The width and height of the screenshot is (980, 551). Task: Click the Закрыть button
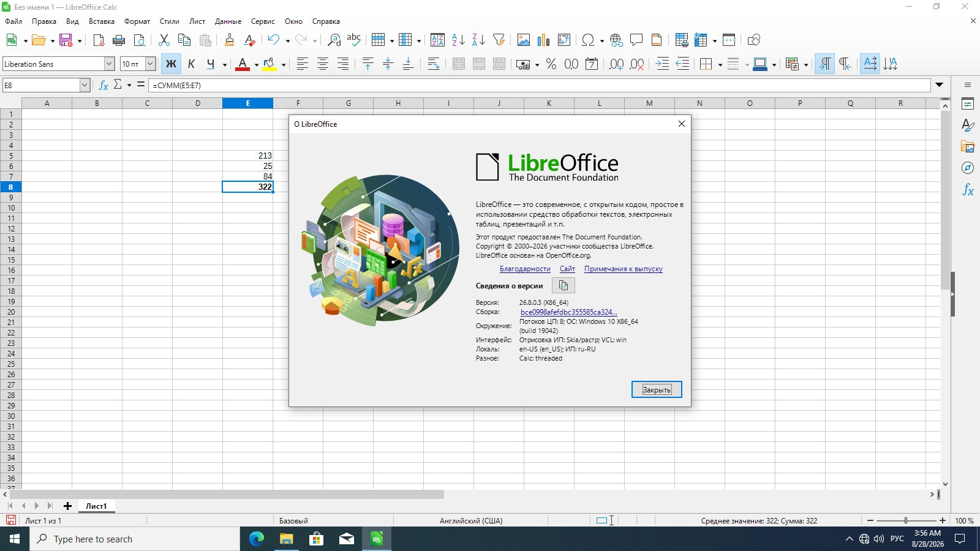(x=657, y=389)
